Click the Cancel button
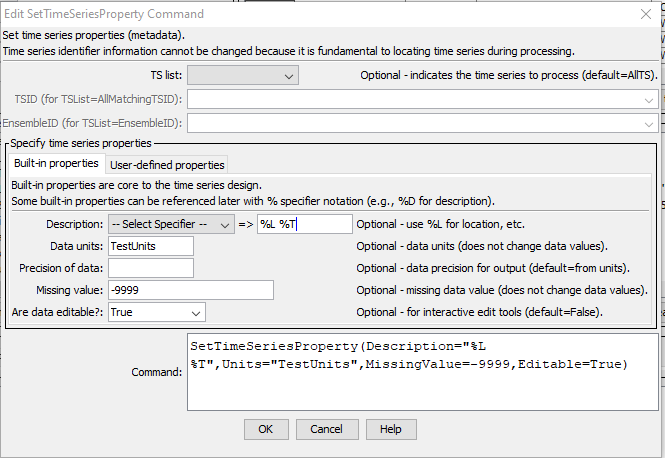665x458 pixels. click(327, 430)
